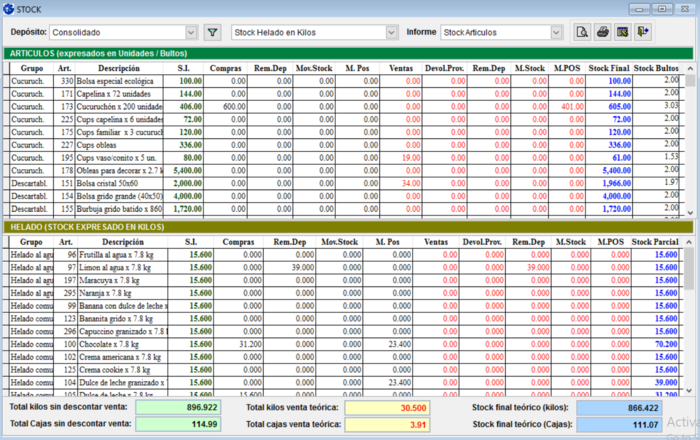
Task: Click the Stock Parcial column header
Action: (653, 241)
